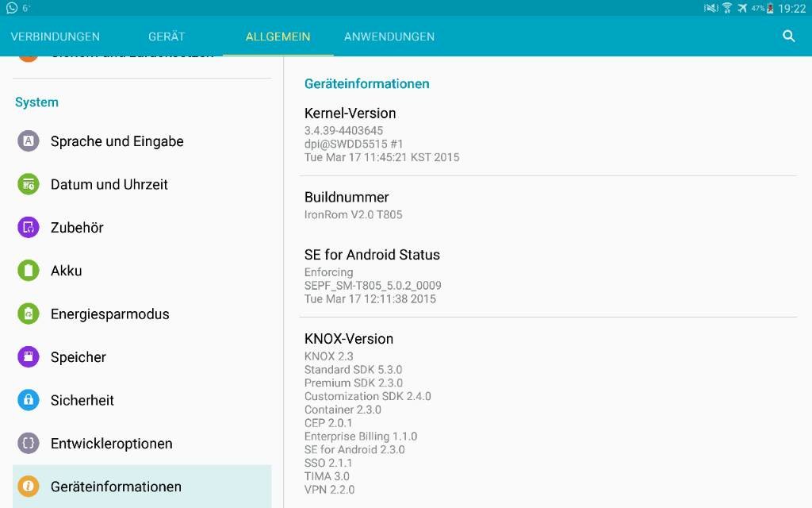The height and width of the screenshot is (508, 812).
Task: Tap the KNOX-Version entry
Action: click(x=548, y=414)
